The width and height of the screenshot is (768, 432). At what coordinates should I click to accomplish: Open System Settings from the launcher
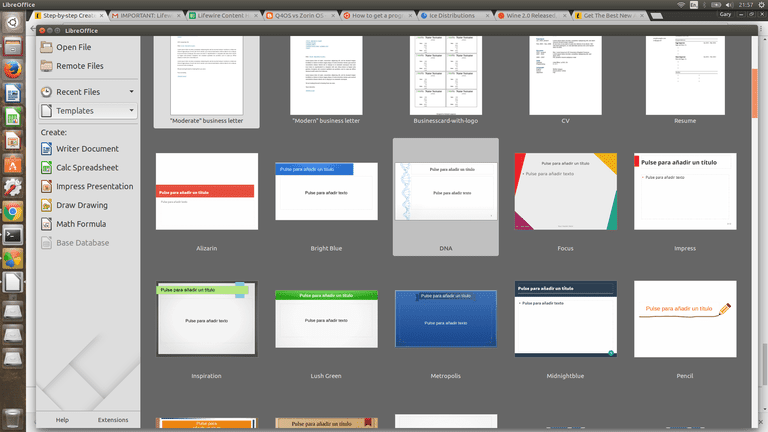(x=13, y=188)
